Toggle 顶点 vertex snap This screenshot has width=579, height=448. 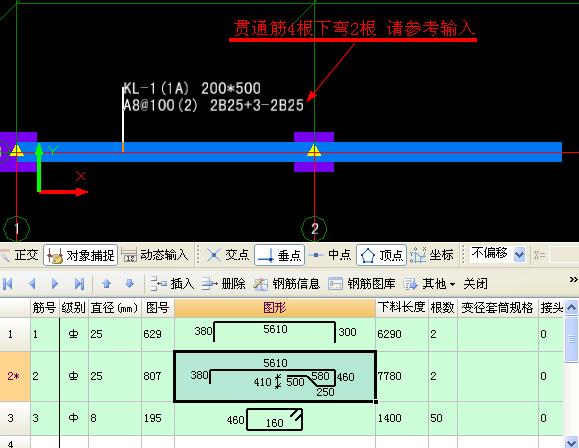(381, 255)
